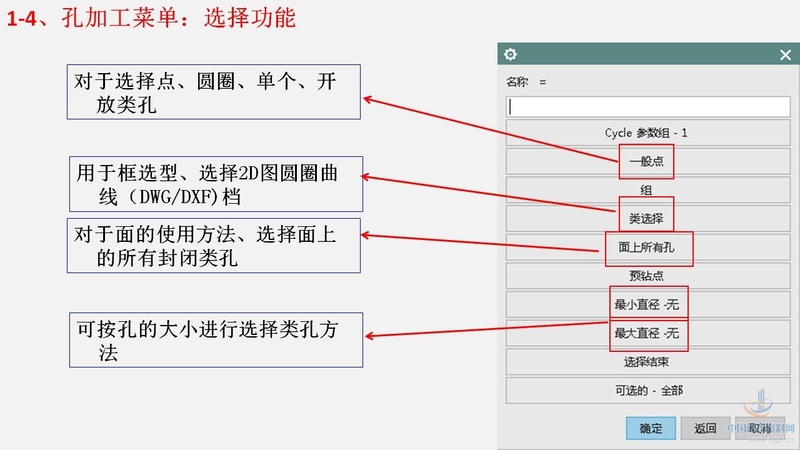The height and width of the screenshot is (450, 800).
Task: Set 最小直径 -无 option
Action: coord(648,305)
